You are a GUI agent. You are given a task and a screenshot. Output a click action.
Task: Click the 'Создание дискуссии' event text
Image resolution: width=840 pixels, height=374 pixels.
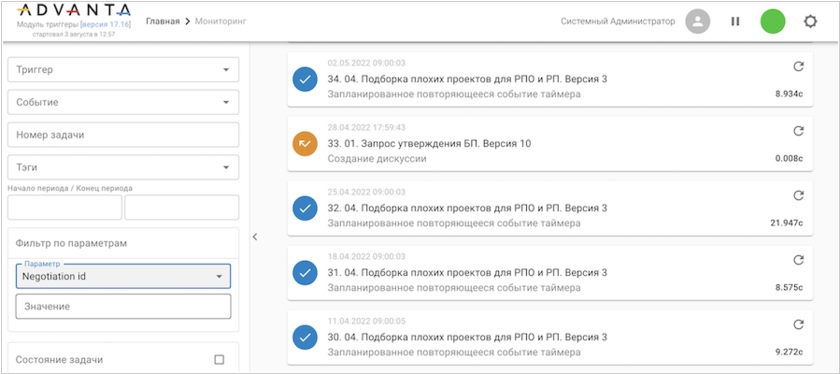[377, 159]
